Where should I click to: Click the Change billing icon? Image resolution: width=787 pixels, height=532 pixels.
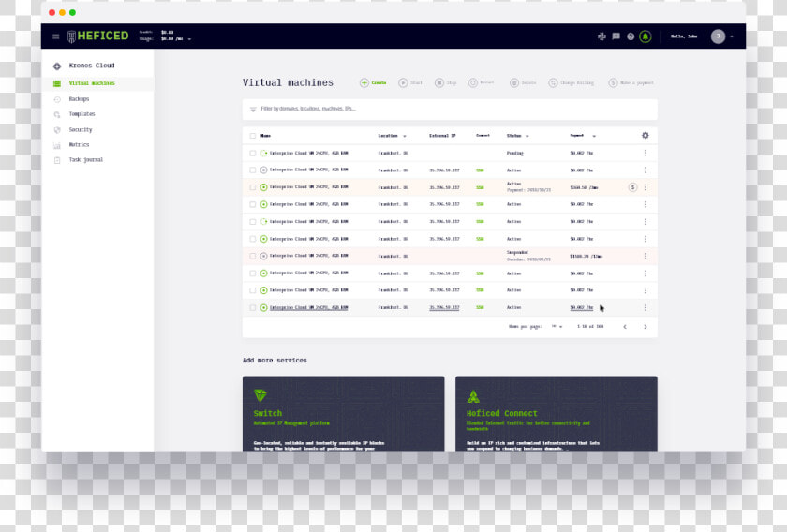coord(553,82)
